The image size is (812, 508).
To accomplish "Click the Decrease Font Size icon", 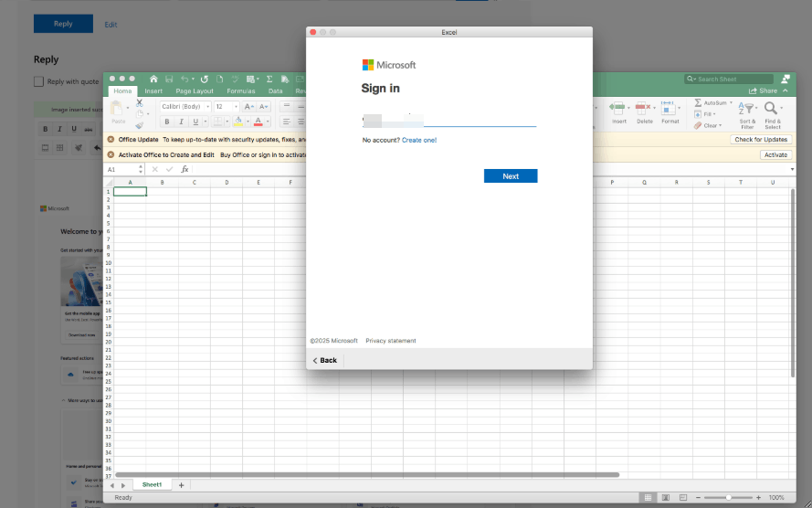I will pyautogui.click(x=264, y=107).
